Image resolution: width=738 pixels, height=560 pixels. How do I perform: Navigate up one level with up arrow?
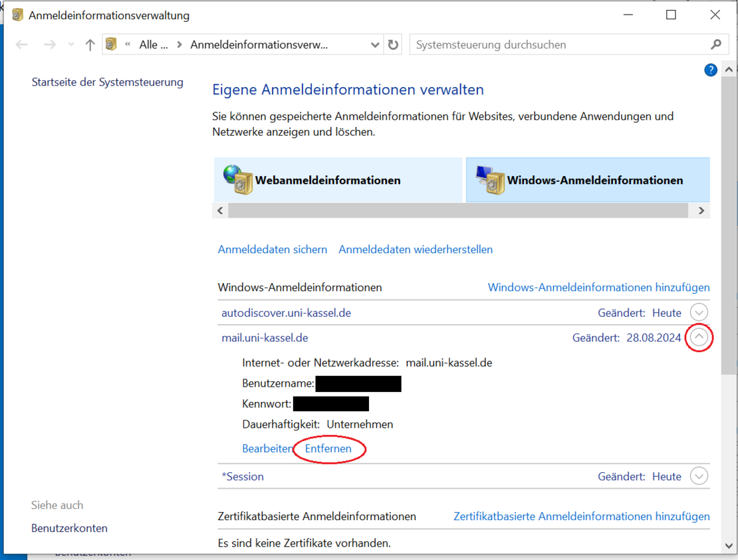90,45
